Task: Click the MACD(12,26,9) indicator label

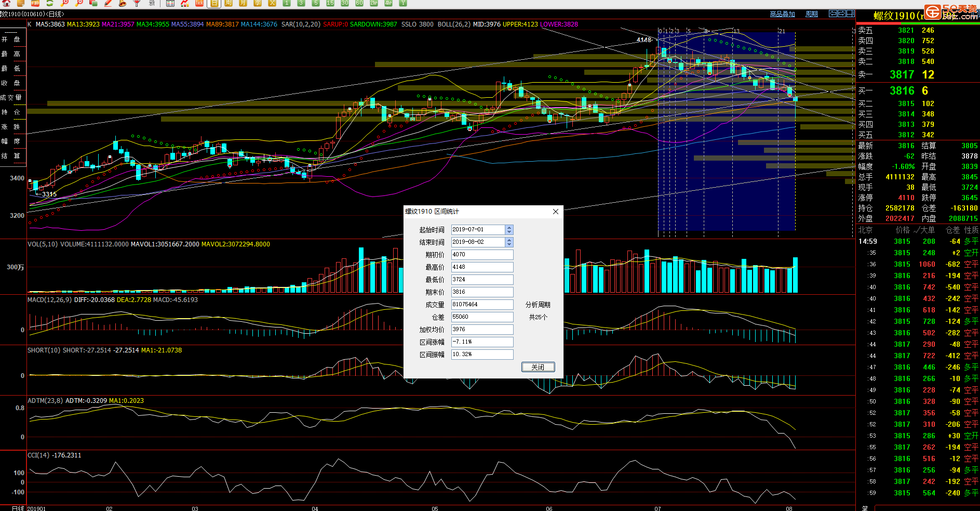Action: click(50, 300)
